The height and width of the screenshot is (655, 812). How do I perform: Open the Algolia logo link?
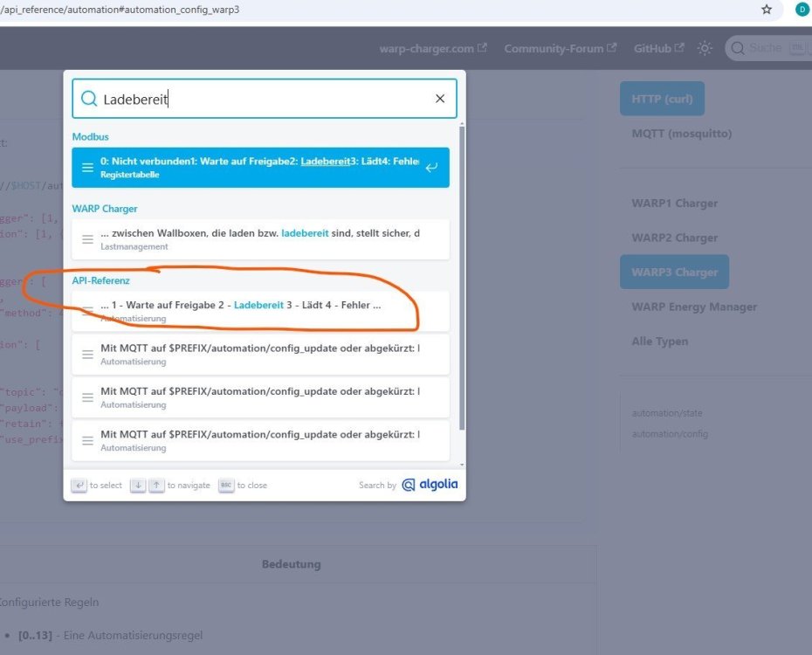pos(430,485)
